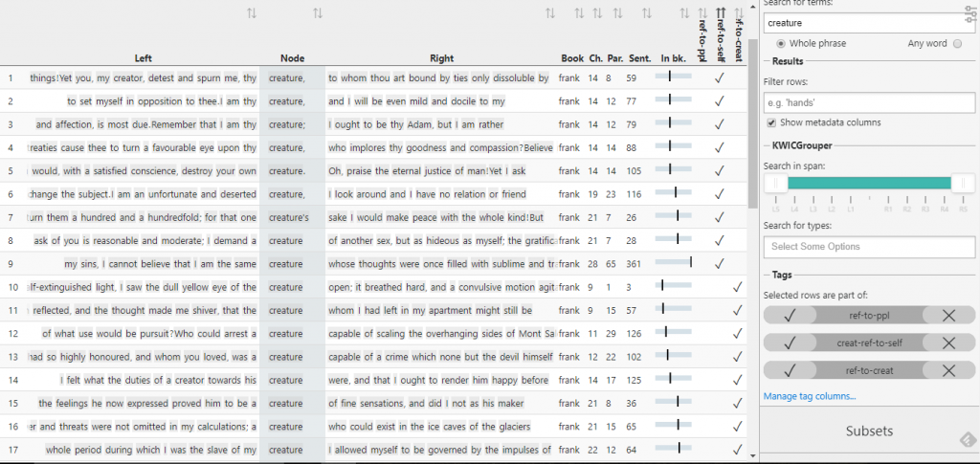This screenshot has width=980, height=464.
Task: Open Manage tag columns link
Action: point(810,396)
